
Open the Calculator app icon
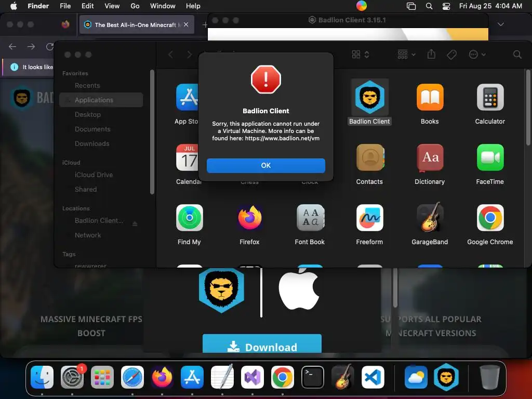pyautogui.click(x=490, y=97)
